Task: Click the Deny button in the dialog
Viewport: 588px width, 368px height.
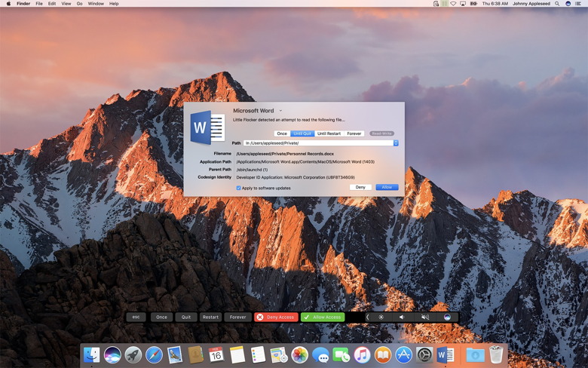Action: coord(360,187)
